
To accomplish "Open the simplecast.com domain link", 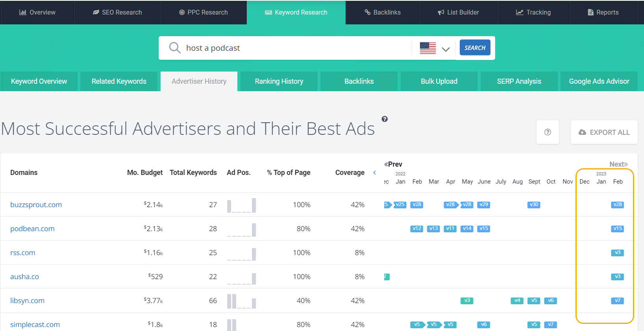I will pyautogui.click(x=35, y=325).
